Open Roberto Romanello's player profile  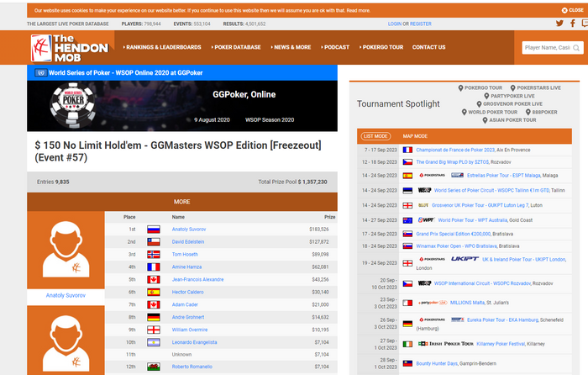[192, 367]
